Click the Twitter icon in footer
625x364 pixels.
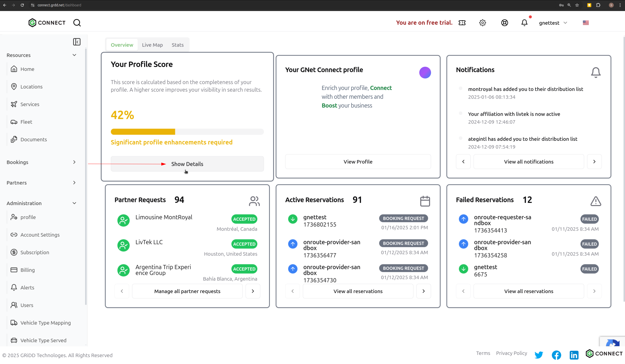(538, 355)
